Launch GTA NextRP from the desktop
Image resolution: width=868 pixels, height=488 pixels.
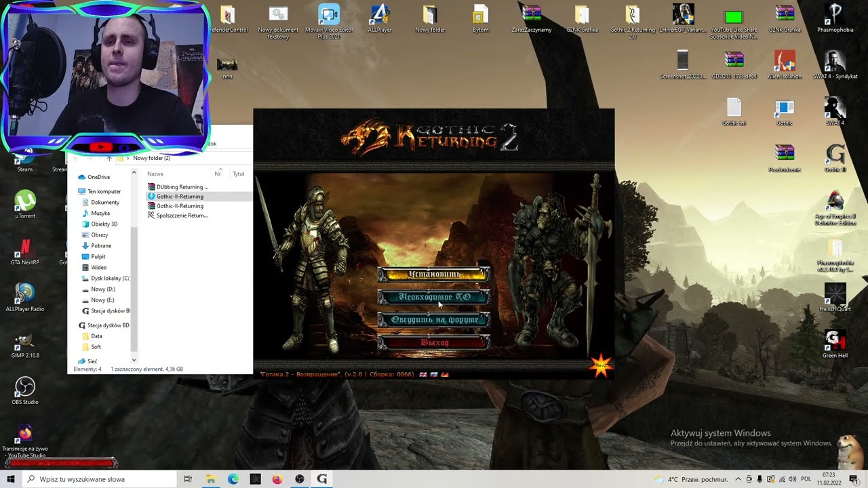coord(25,251)
